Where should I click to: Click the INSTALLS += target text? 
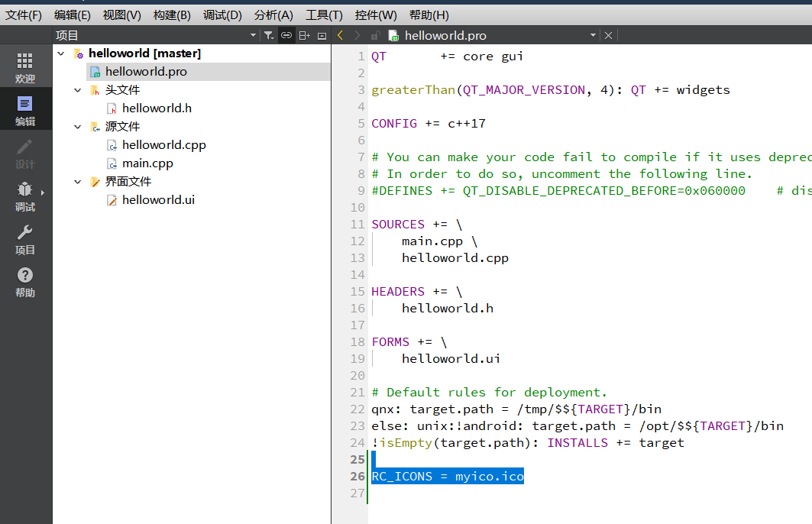coord(616,443)
